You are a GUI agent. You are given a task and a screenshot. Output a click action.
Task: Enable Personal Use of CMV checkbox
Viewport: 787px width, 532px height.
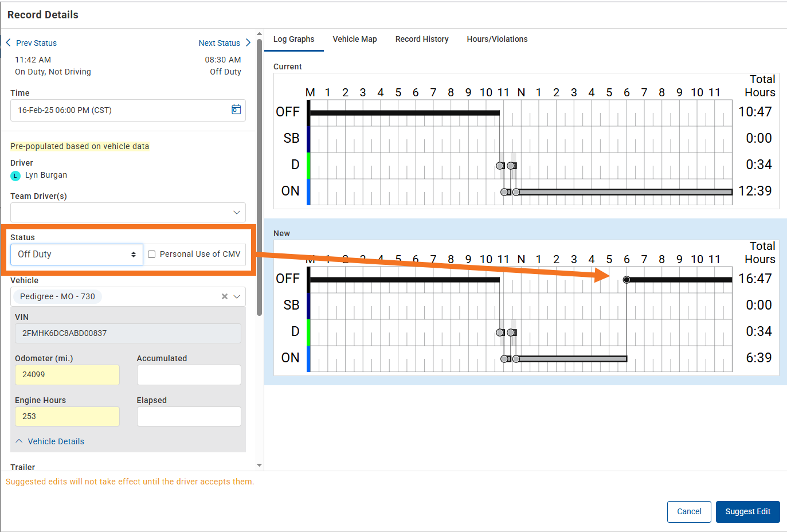tap(152, 254)
